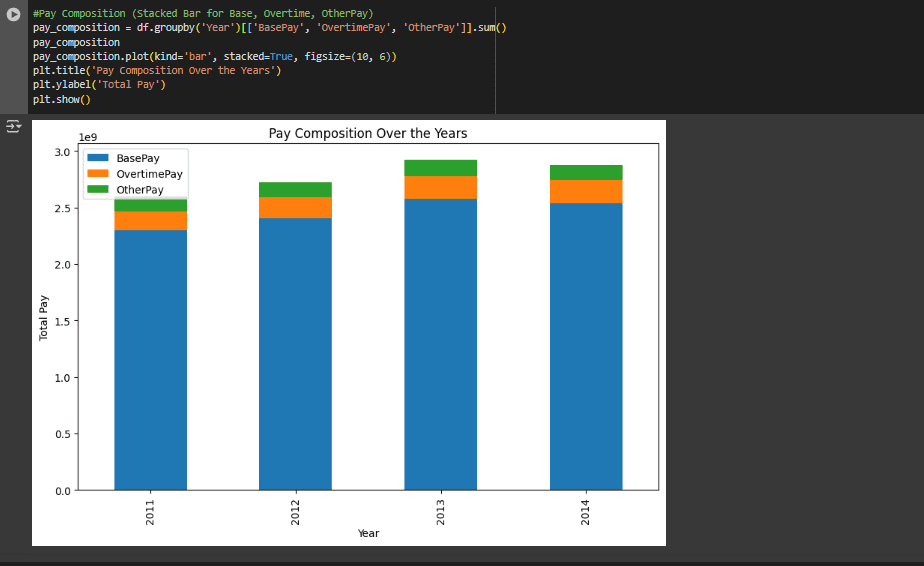Click the plt.ylabel('Total Pay') code line
Screen dimensions: 924x566
[x=99, y=85]
